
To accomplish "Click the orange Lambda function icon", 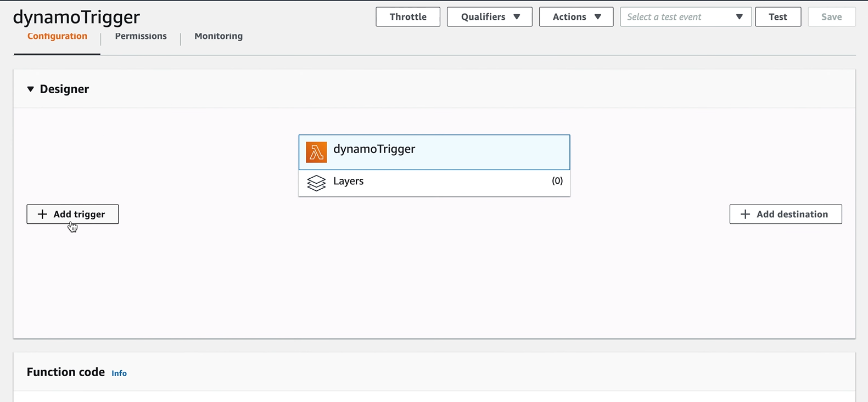I will click(x=316, y=152).
